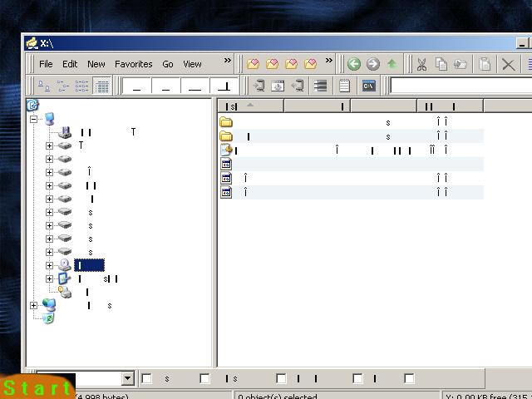Select the first folder in file list
The width and height of the screenshot is (532, 399).
[x=226, y=122]
